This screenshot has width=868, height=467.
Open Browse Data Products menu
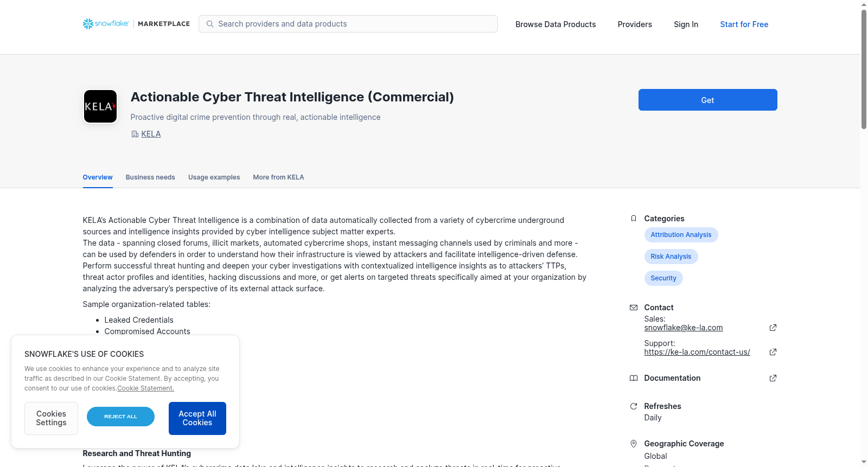(x=556, y=24)
